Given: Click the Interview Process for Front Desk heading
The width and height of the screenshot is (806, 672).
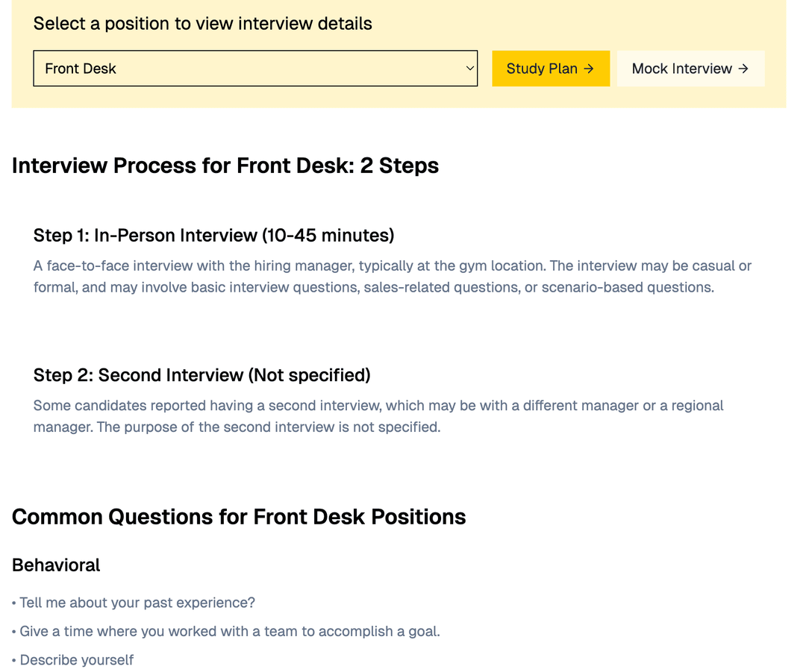Looking at the screenshot, I should [225, 166].
